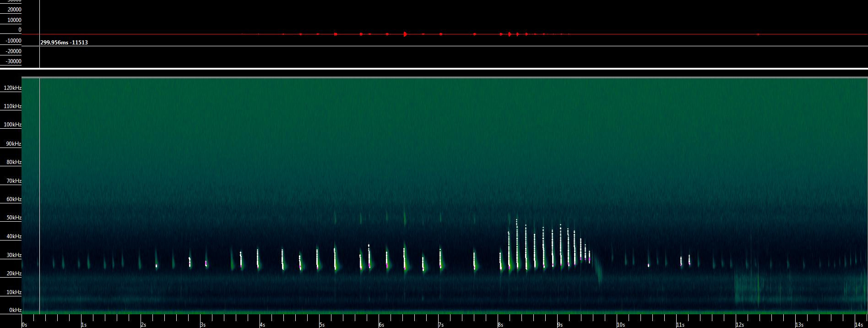Click the largest waveform peak near 6.4s
Viewport: 868px width, 328px height.
[x=405, y=34]
